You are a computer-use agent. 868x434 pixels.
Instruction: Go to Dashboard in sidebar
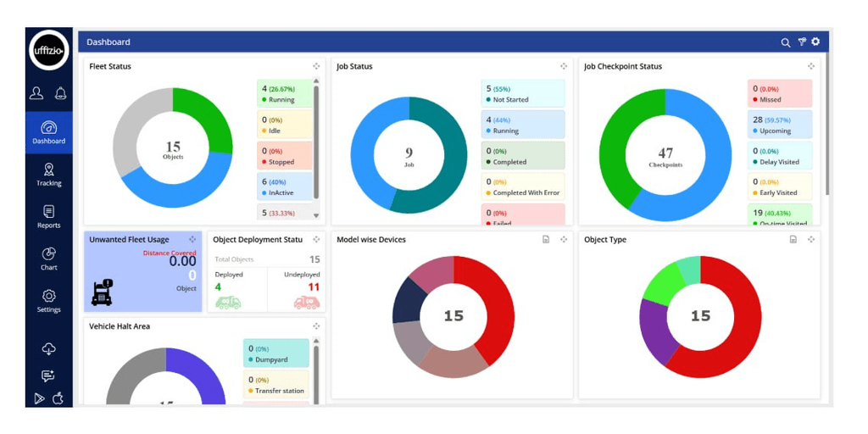(x=48, y=133)
